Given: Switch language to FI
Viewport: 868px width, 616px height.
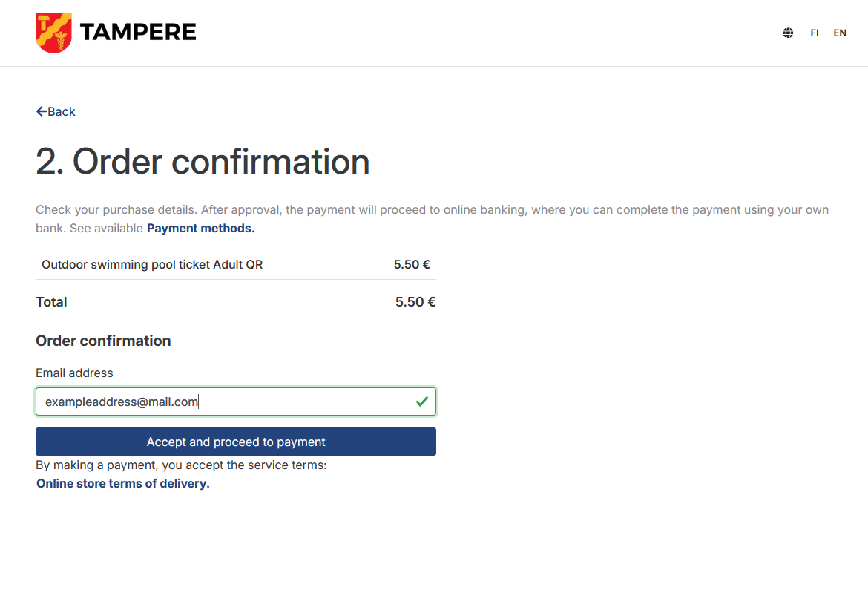Looking at the screenshot, I should click(815, 33).
